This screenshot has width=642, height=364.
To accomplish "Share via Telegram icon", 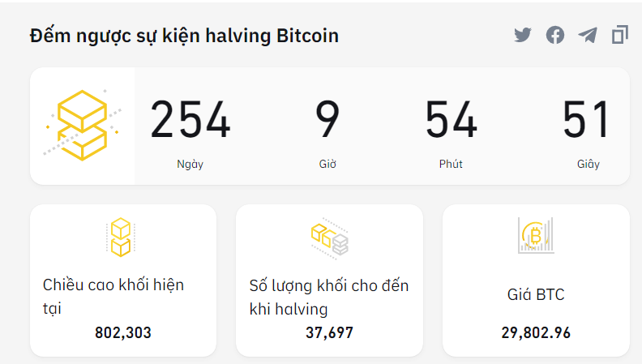I will coord(588,35).
